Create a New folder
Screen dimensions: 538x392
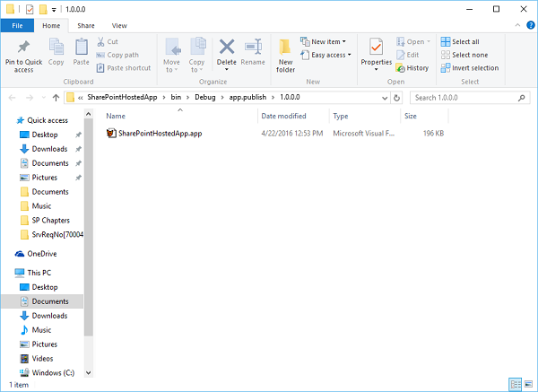[285, 55]
